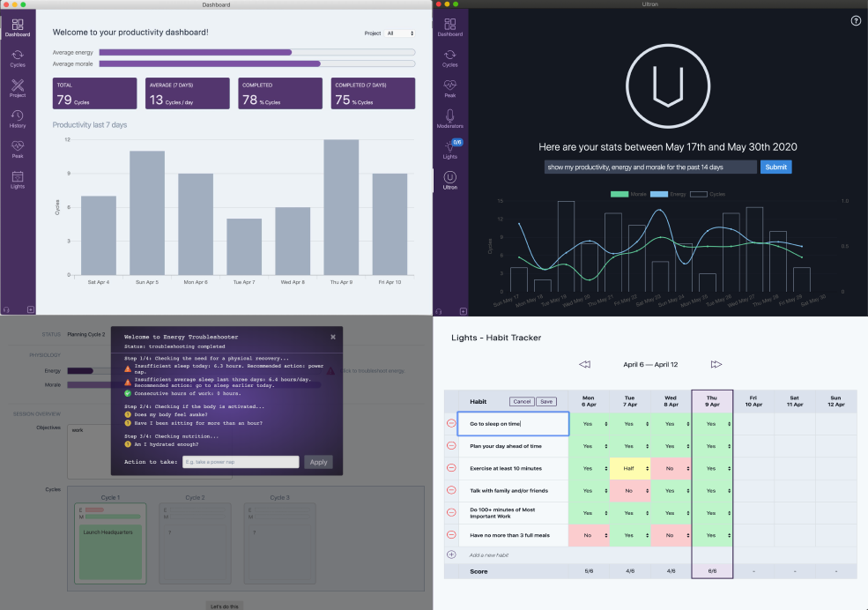Toggle the Cycles series in the chart legend

click(708, 194)
